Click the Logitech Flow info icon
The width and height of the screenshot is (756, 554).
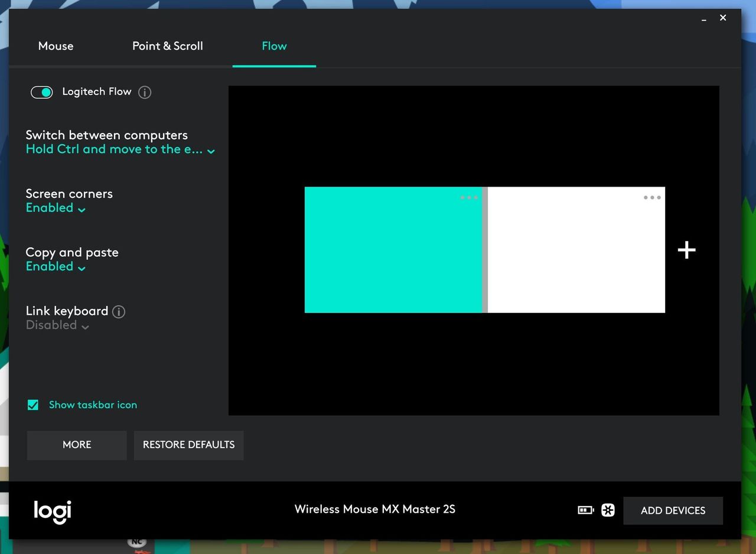click(145, 92)
